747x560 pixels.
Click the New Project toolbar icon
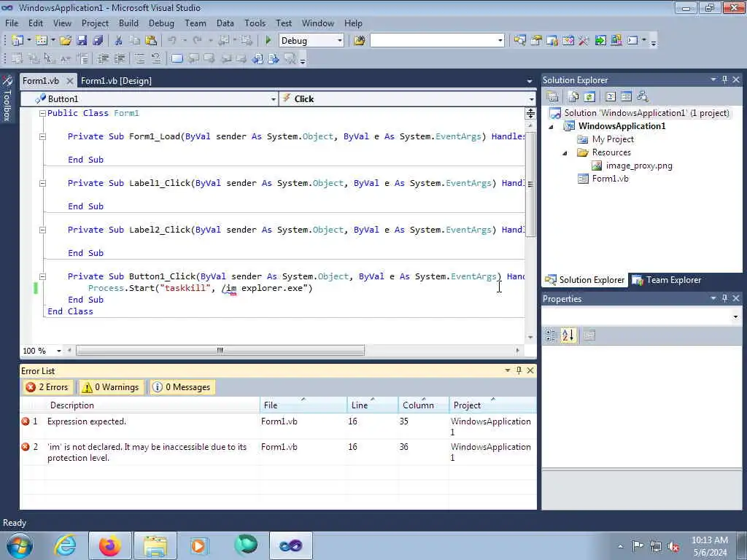tap(18, 41)
